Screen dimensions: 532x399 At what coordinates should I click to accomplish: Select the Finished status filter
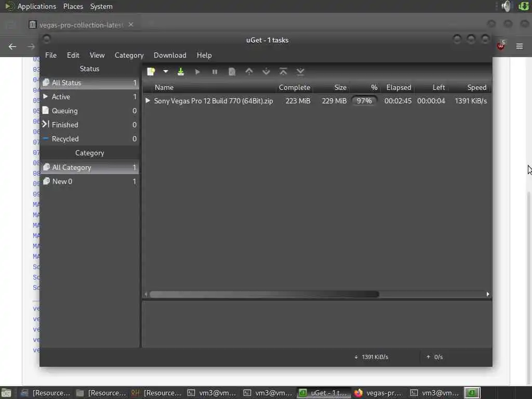pyautogui.click(x=89, y=125)
